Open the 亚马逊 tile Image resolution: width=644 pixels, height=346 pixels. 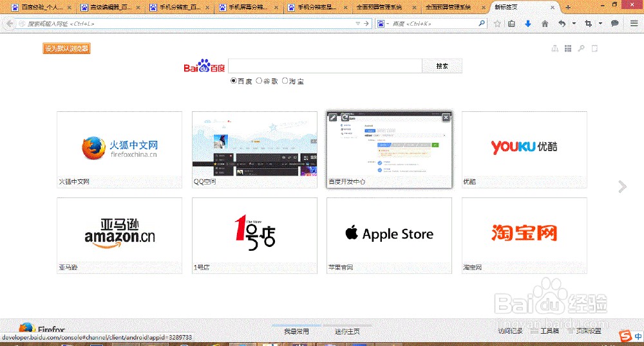pyautogui.click(x=120, y=236)
